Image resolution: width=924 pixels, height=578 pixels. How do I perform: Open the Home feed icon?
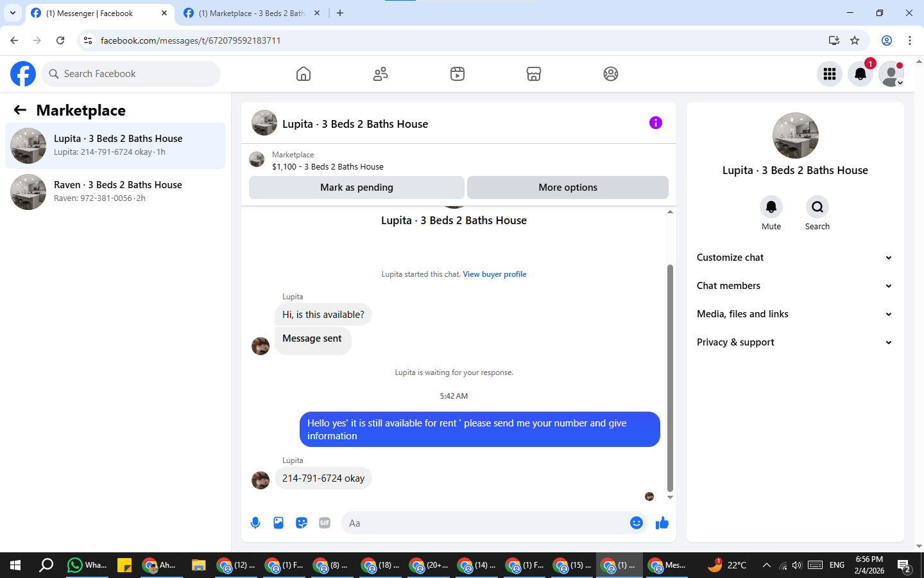pos(304,74)
